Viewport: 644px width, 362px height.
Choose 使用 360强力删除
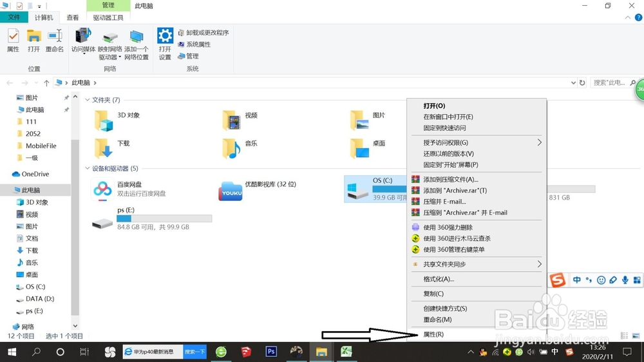pyautogui.click(x=477, y=227)
